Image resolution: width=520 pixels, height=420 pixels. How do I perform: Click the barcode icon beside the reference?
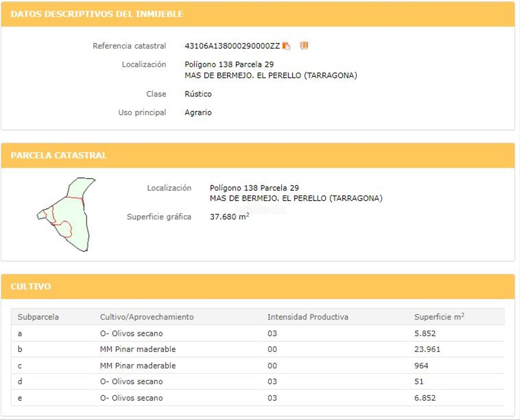(304, 46)
